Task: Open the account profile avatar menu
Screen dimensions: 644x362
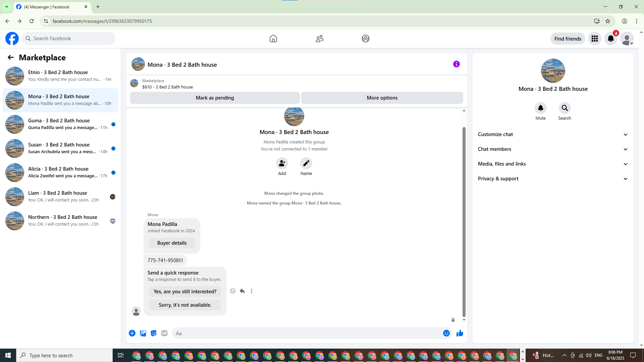Action: tap(627, 39)
